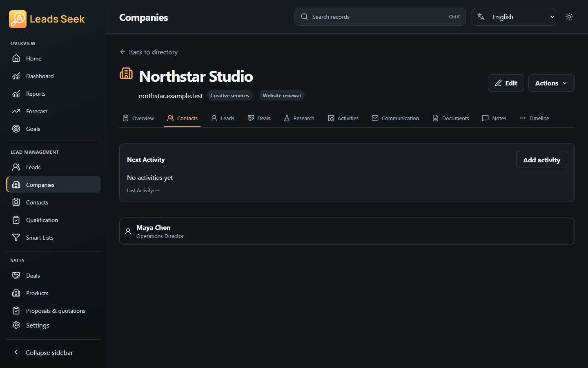This screenshot has width=588, height=368.
Task: Click the company building icon beside Northstar Studio
Action: 126,74
